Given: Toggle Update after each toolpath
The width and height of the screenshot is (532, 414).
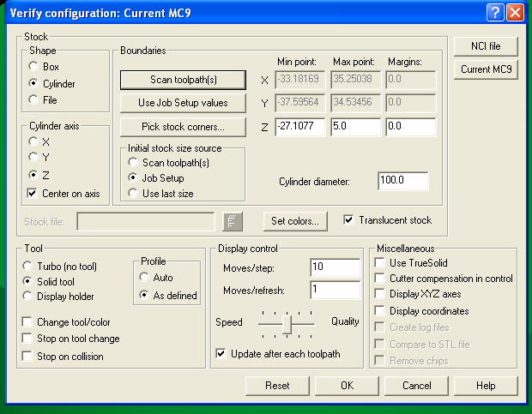Looking at the screenshot, I should (x=221, y=354).
